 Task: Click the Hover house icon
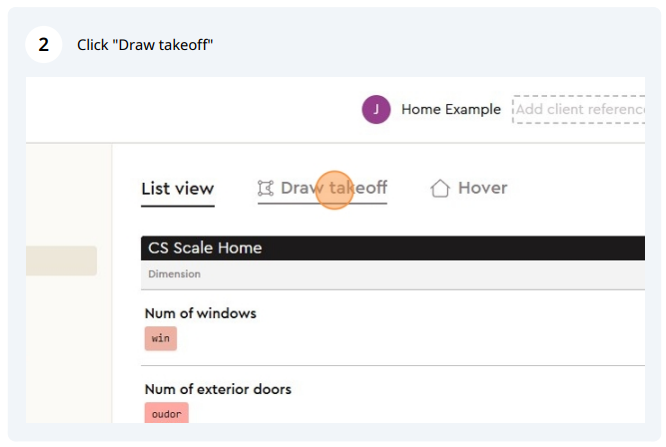click(440, 188)
